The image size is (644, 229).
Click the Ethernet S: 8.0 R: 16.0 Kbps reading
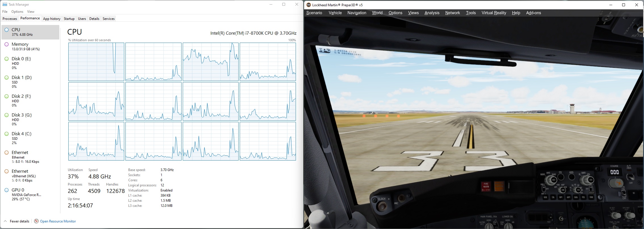click(x=26, y=162)
